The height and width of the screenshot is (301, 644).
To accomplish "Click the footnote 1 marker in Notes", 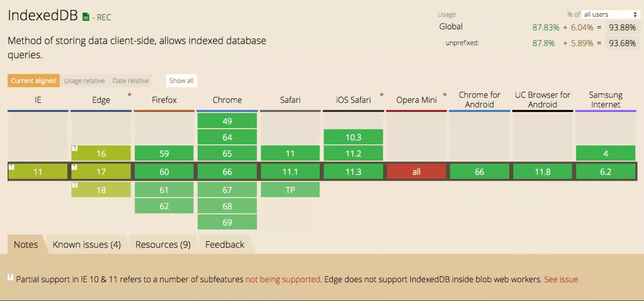I will (x=10, y=278).
